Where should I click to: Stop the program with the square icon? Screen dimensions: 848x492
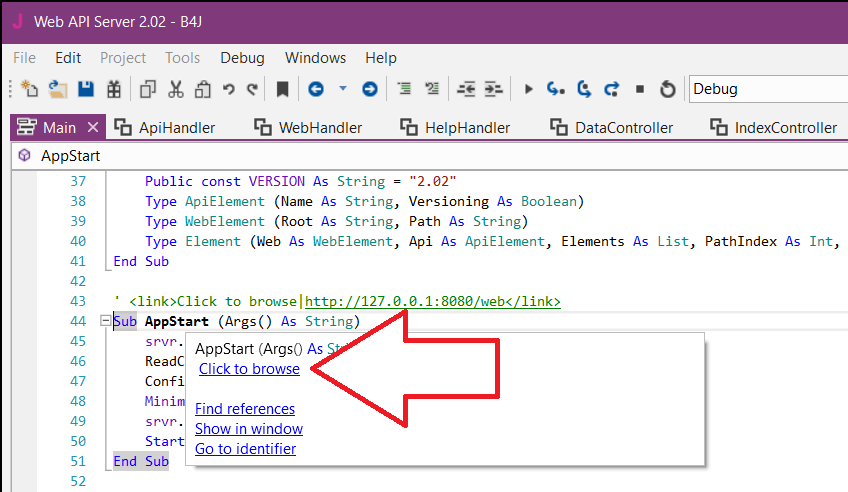640,89
